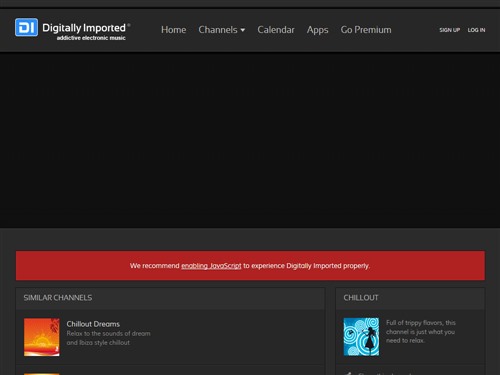The width and height of the screenshot is (500, 375).
Task: Expand the Channels dropdown menu
Action: [x=222, y=30]
